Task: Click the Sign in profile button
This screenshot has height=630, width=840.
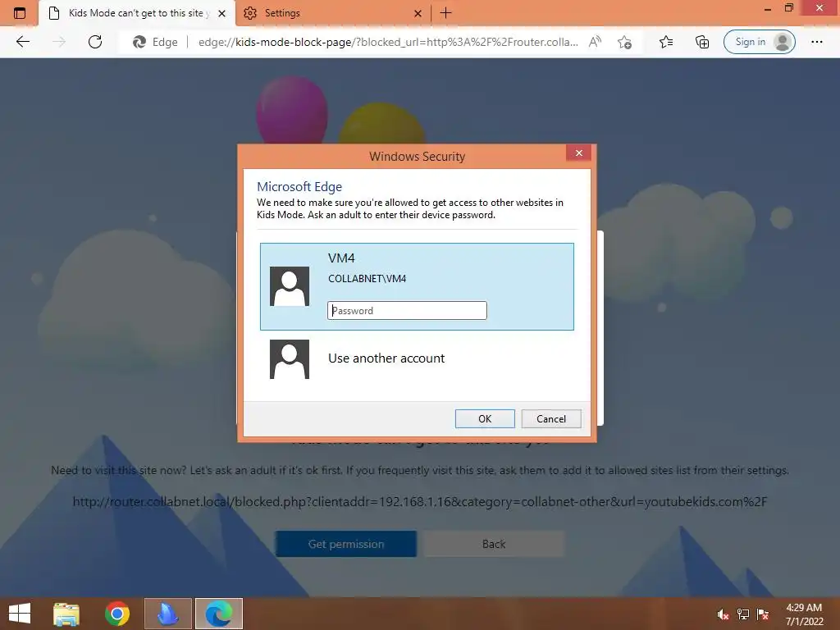Action: click(759, 42)
